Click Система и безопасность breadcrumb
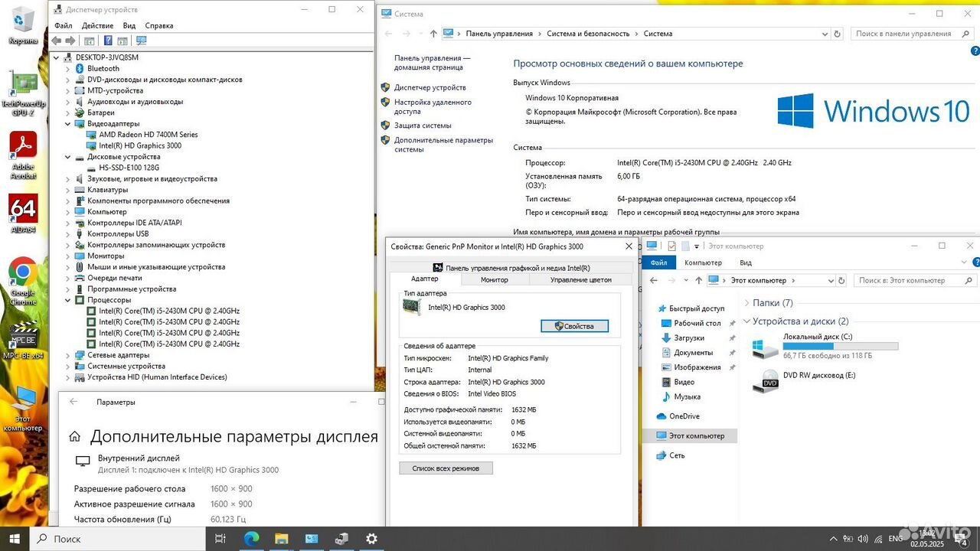Image resolution: width=980 pixels, height=551 pixels. 588,34
